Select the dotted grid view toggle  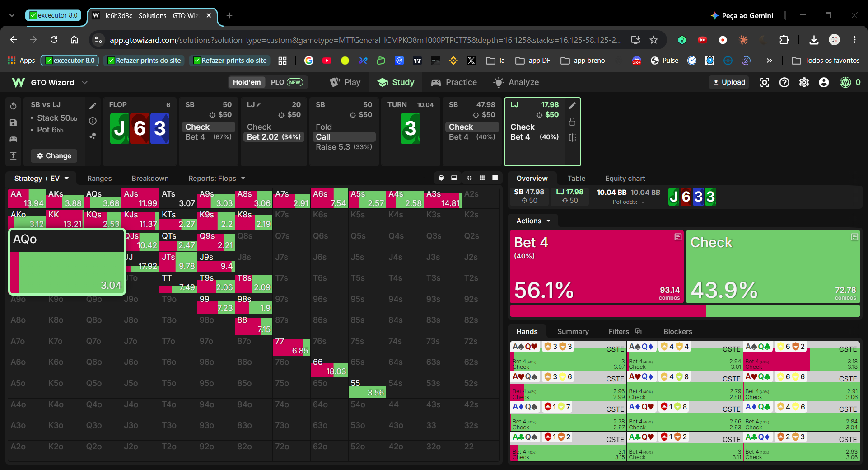tap(482, 178)
